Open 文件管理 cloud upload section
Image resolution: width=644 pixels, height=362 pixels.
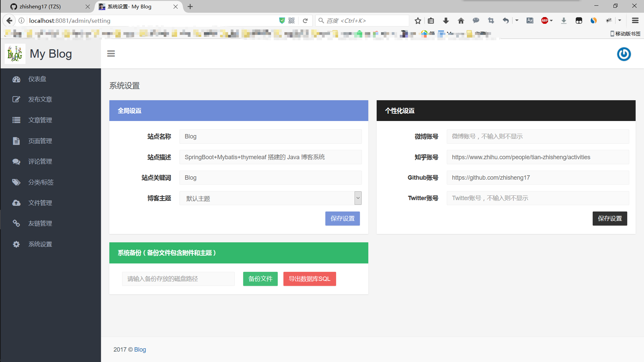pos(40,203)
